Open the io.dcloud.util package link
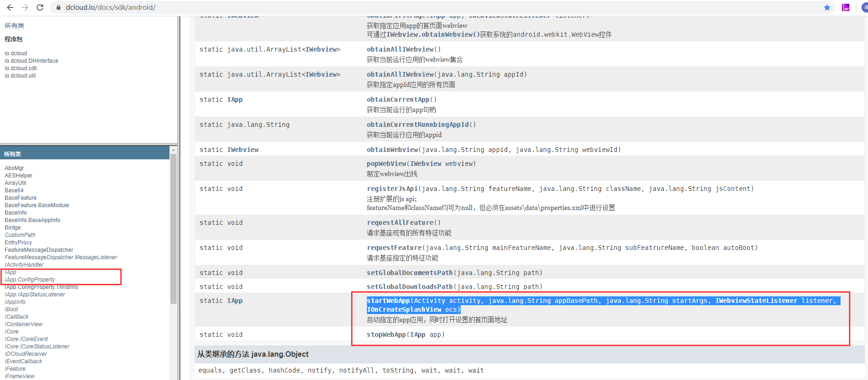868x380 pixels. (20, 76)
